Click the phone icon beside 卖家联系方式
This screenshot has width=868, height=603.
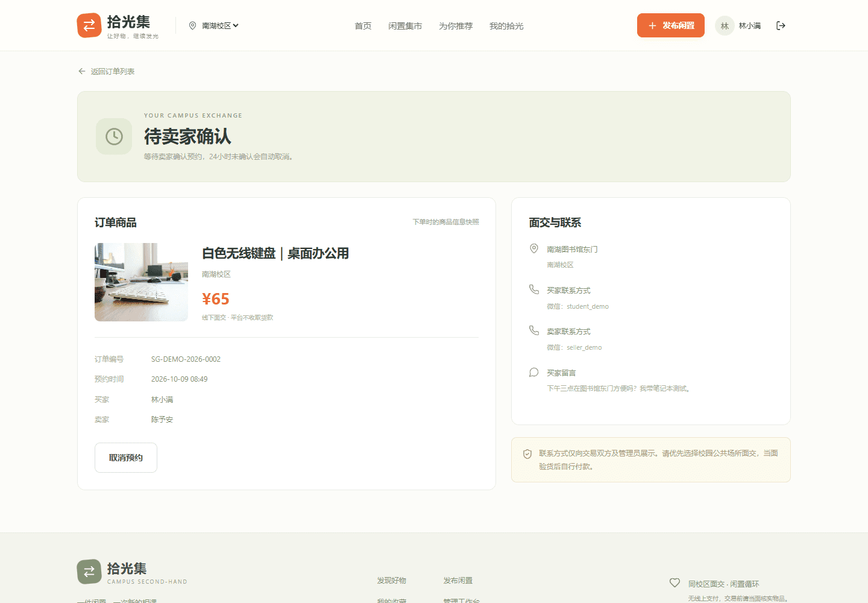pyautogui.click(x=534, y=330)
